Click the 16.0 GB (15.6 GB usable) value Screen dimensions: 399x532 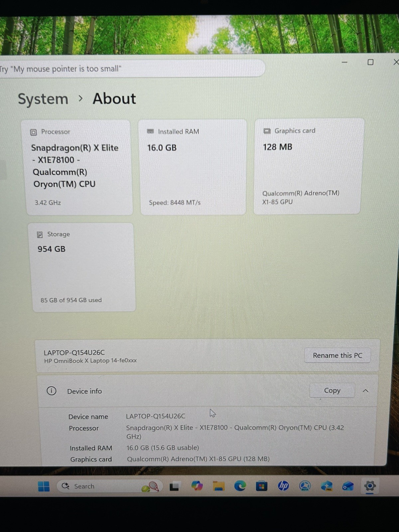point(163,448)
